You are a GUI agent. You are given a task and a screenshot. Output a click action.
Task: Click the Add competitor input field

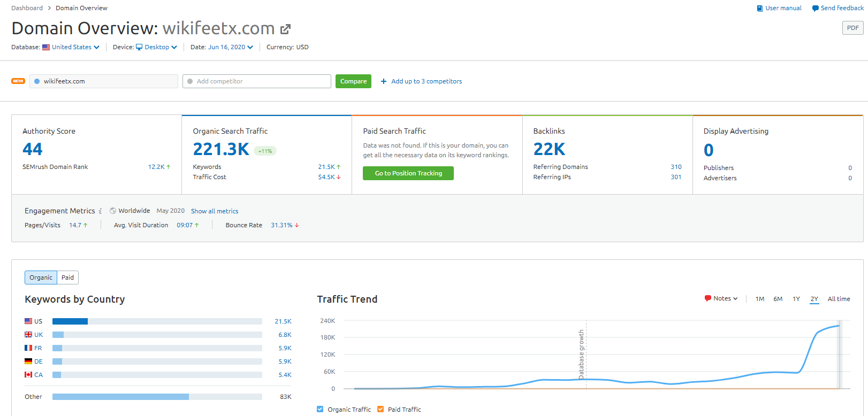pos(257,81)
